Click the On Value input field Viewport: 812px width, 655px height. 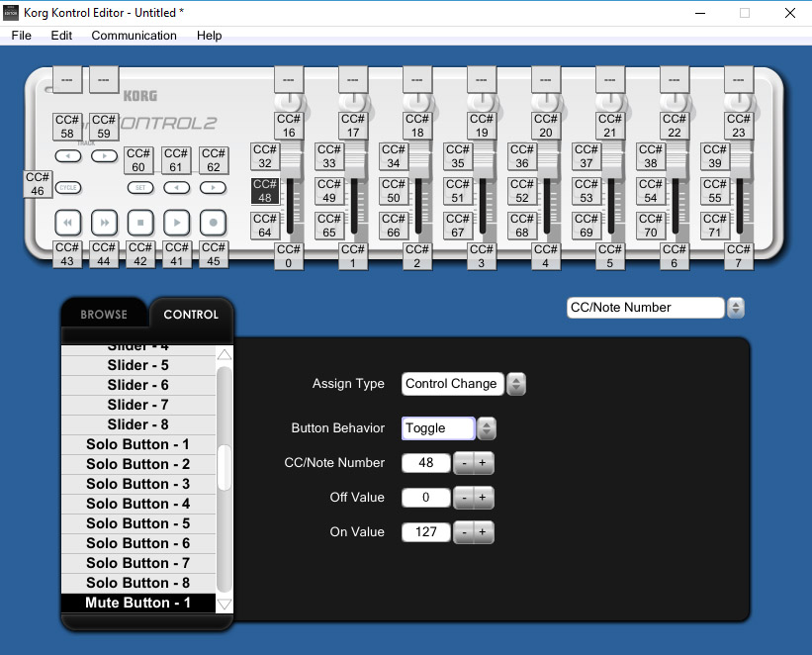tap(426, 532)
